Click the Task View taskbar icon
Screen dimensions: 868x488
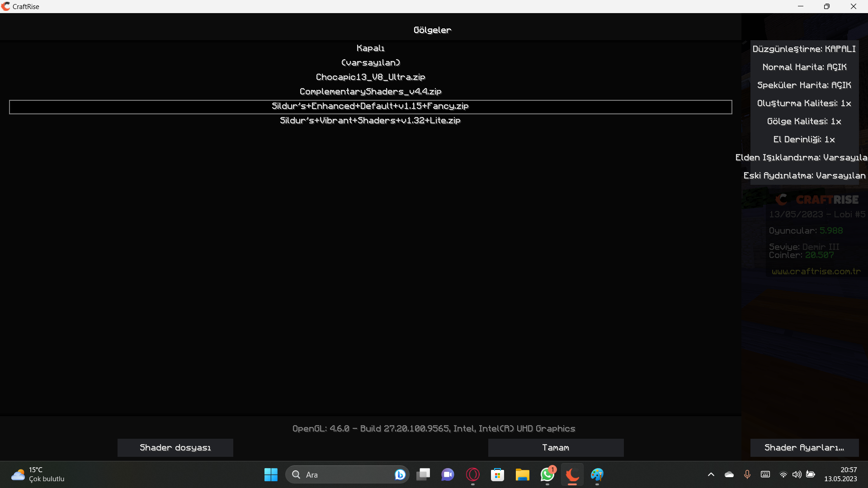423,474
